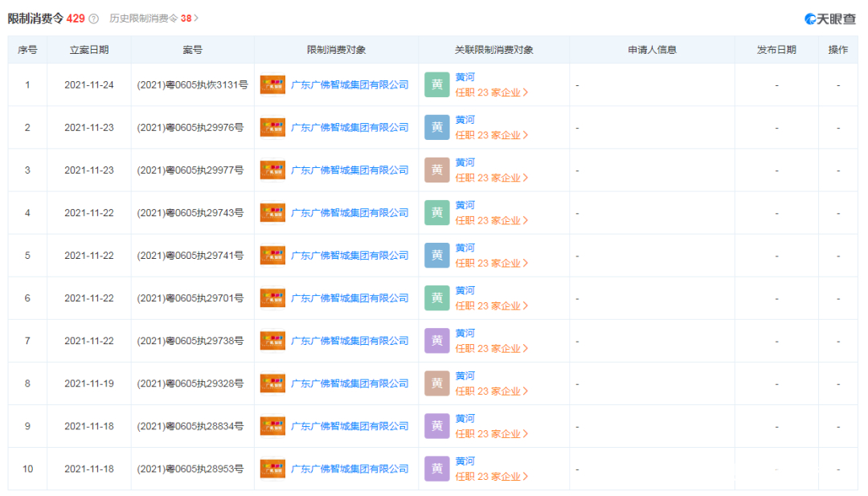Screen dimensions: 868x496
Task: Expand 任职 23 家企业 in row 执29328号
Action: coord(492,391)
